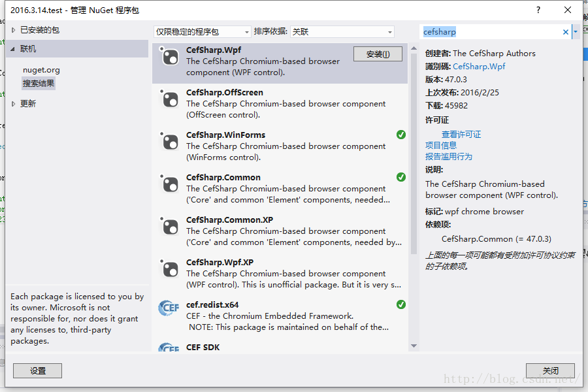The width and height of the screenshot is (588, 392).
Task: Select the CefSharp.OffScreen package title
Action: pos(225,92)
